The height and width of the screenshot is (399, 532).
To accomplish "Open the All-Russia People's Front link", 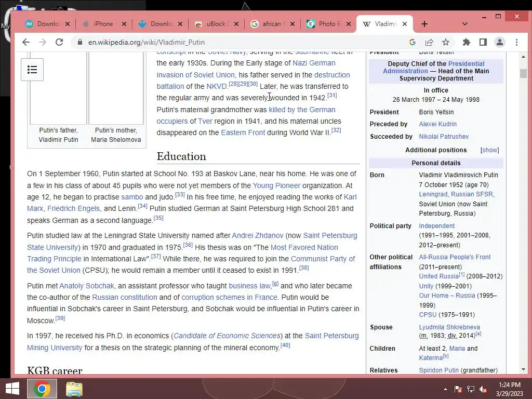I will (x=455, y=257).
